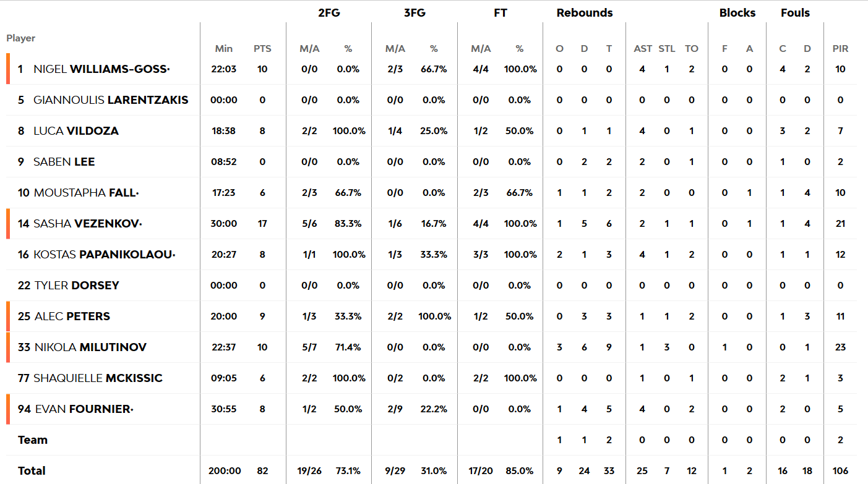Select the AST column header
Screen dimensions: 868x484
643,49
